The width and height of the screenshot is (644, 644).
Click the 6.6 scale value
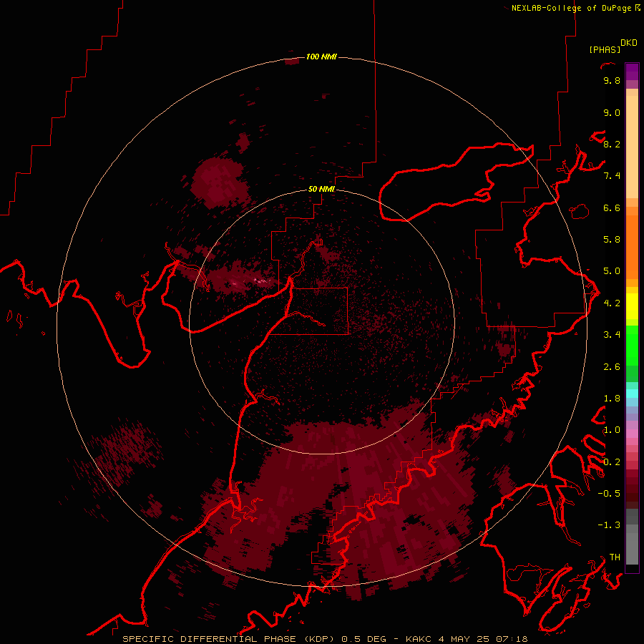pos(612,208)
